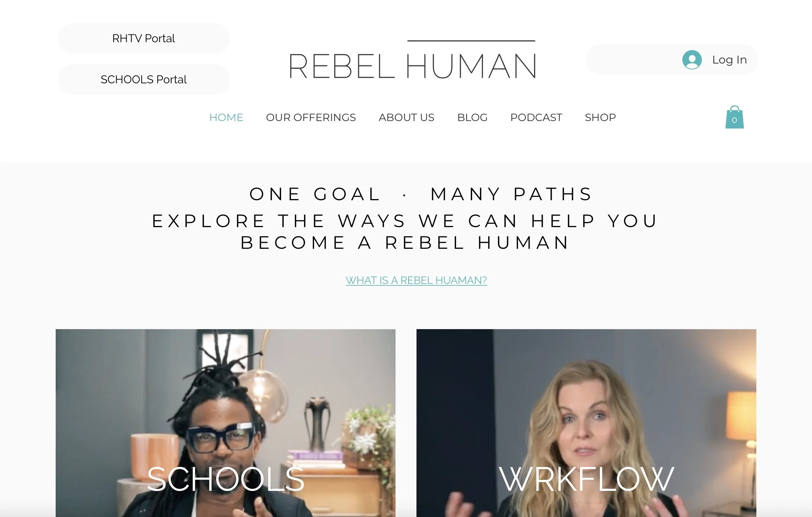Open the SCHOOLS video thumbnail
Screen dimensions: 812x517
(x=225, y=423)
